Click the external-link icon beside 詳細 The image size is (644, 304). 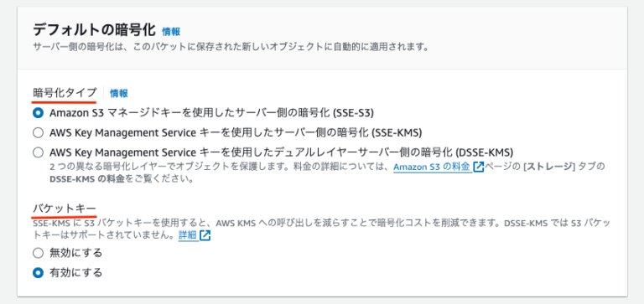[205, 236]
